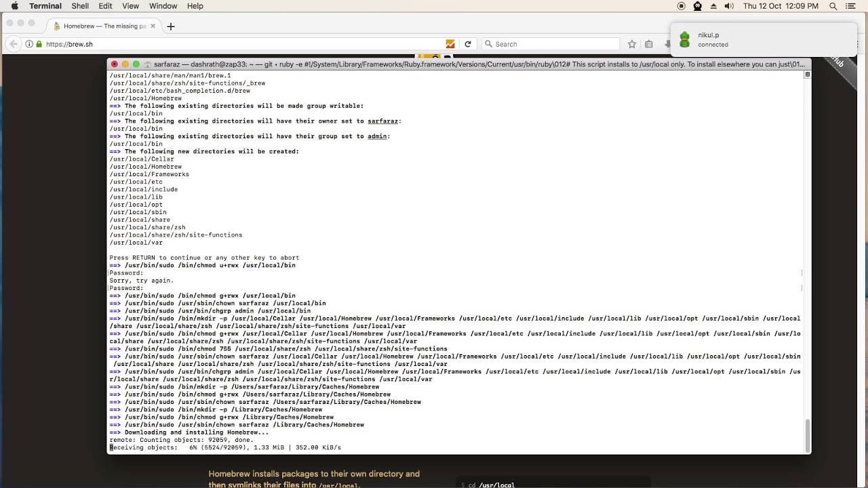Click the underlined 'sarfaraz' owner name
The width and height of the screenshot is (868, 488).
coord(382,121)
